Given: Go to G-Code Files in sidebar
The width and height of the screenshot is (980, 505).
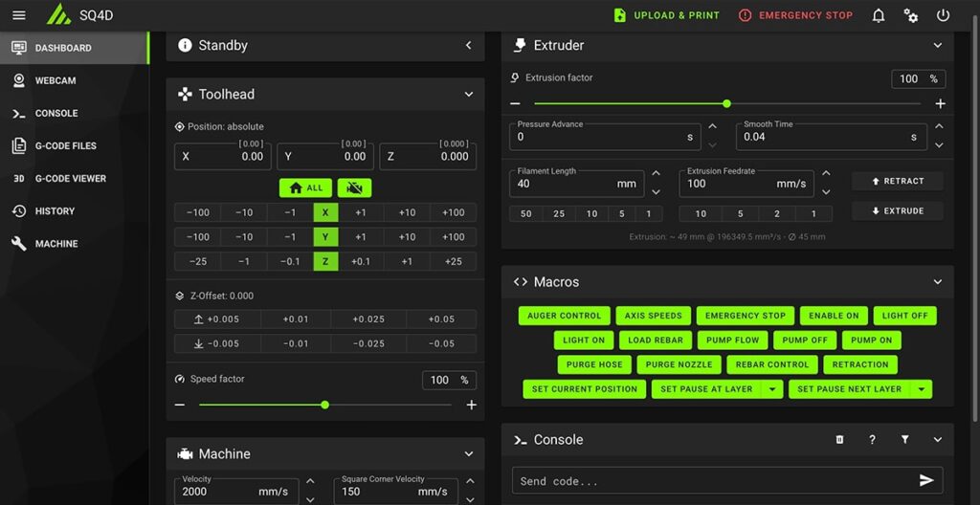Looking at the screenshot, I should (65, 145).
